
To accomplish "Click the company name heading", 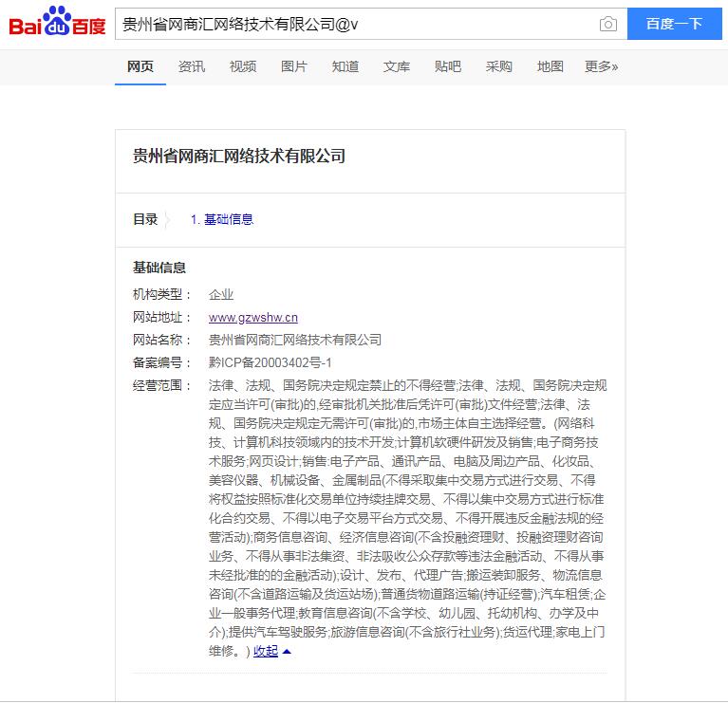I will (x=239, y=157).
